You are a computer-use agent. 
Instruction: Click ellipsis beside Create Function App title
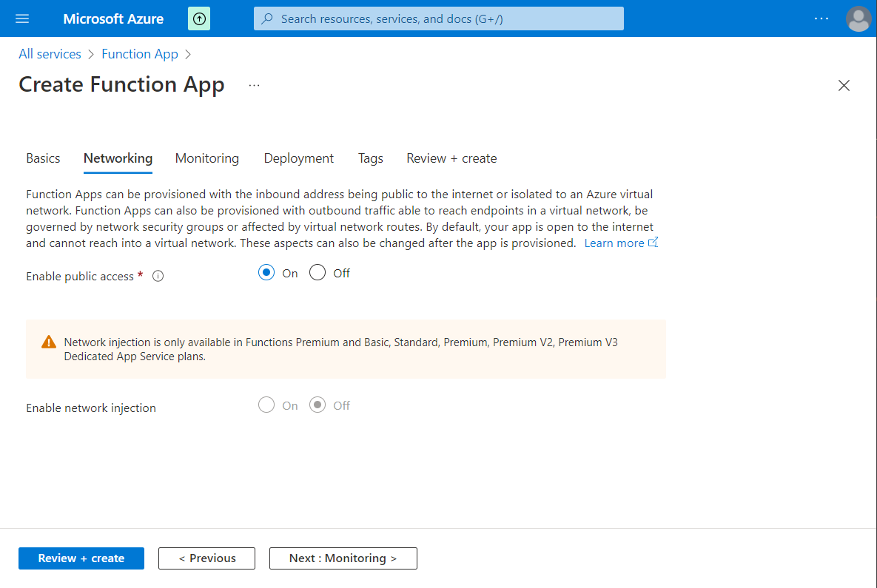click(x=254, y=85)
